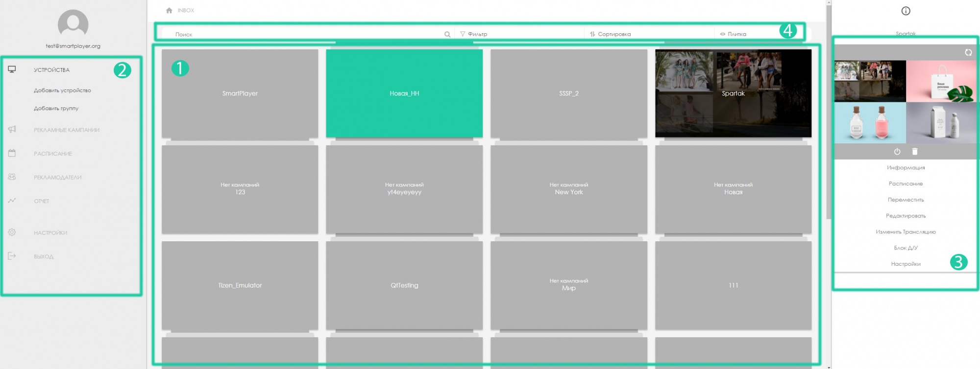The height and width of the screenshot is (369, 980).
Task: Select the green Новая_НН device tile
Action: [x=404, y=93]
